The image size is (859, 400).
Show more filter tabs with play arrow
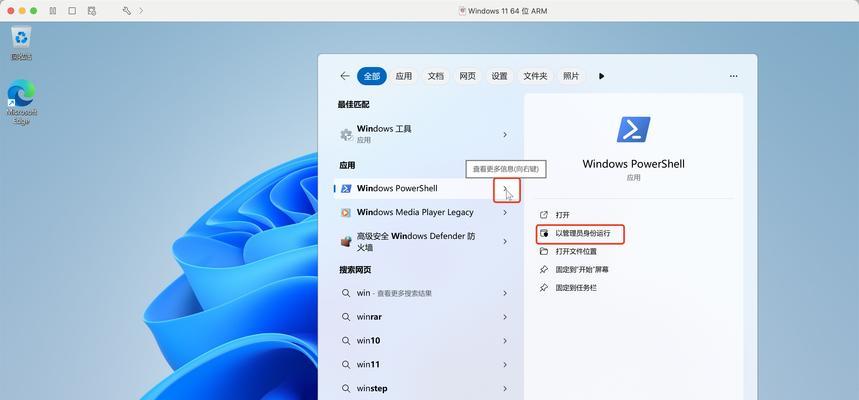click(602, 76)
